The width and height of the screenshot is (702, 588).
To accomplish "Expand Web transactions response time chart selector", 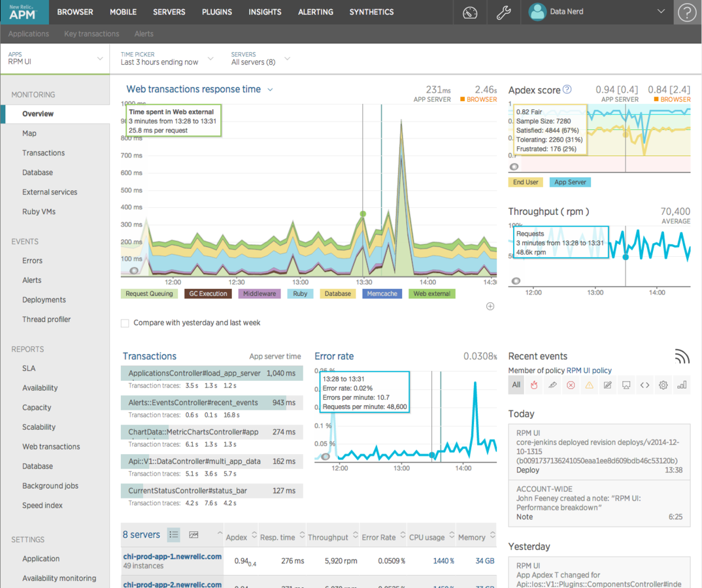I will (x=271, y=90).
